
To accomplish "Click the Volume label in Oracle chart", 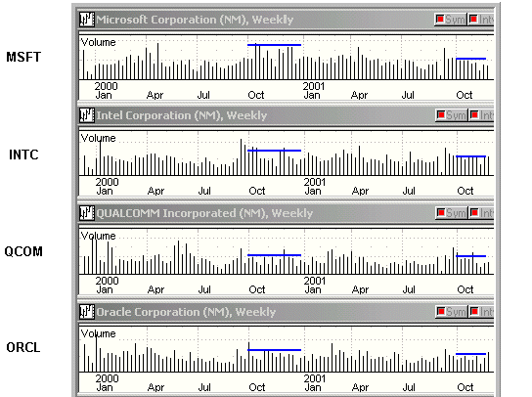I will coord(98,333).
